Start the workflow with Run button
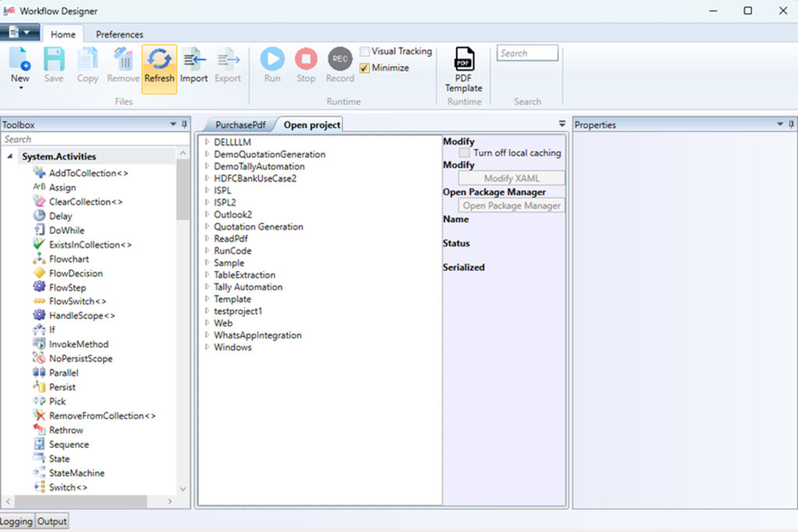Screen dimensions: 798x532 272,59
